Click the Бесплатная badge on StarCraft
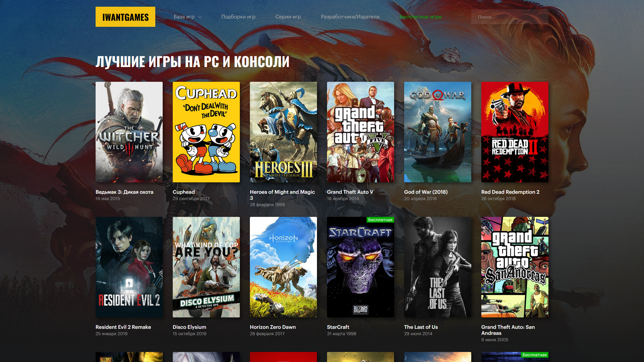The image size is (644, 362). click(380, 220)
